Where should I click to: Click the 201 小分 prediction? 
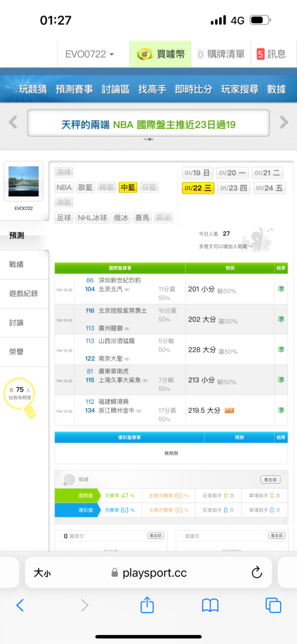[x=201, y=289]
